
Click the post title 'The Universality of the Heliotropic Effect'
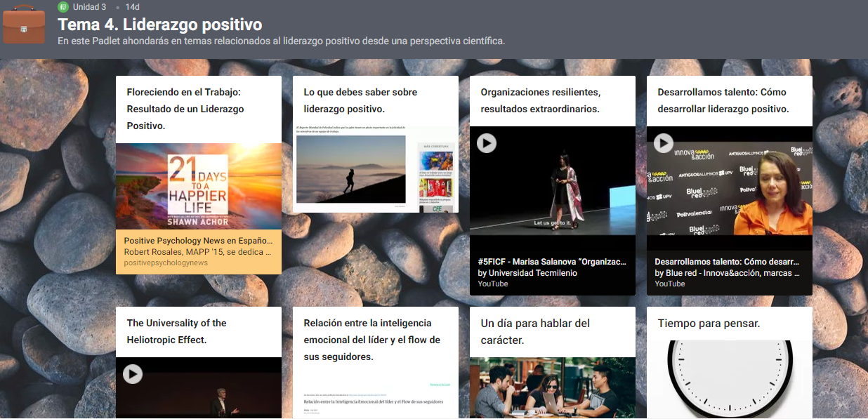(176, 331)
